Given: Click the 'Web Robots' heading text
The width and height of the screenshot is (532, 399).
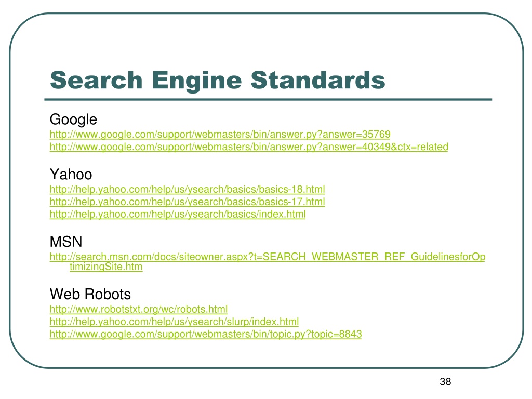Looking at the screenshot, I should click(90, 294).
